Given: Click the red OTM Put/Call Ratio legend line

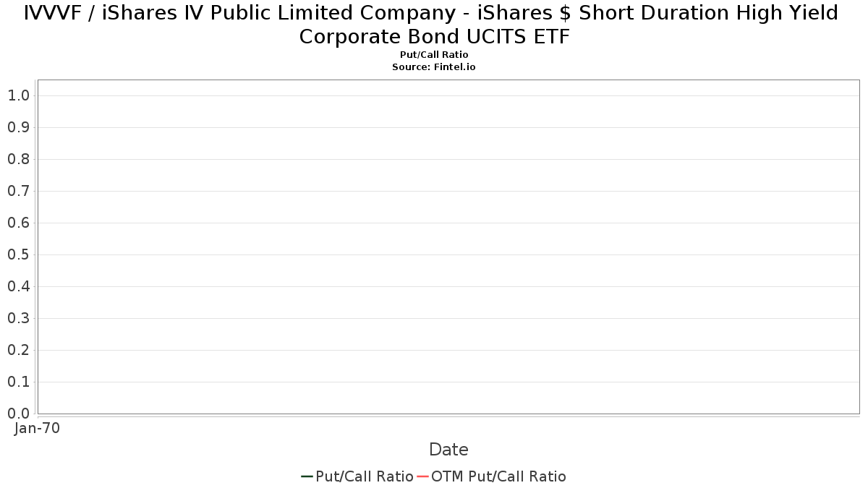Looking at the screenshot, I should tap(422, 476).
